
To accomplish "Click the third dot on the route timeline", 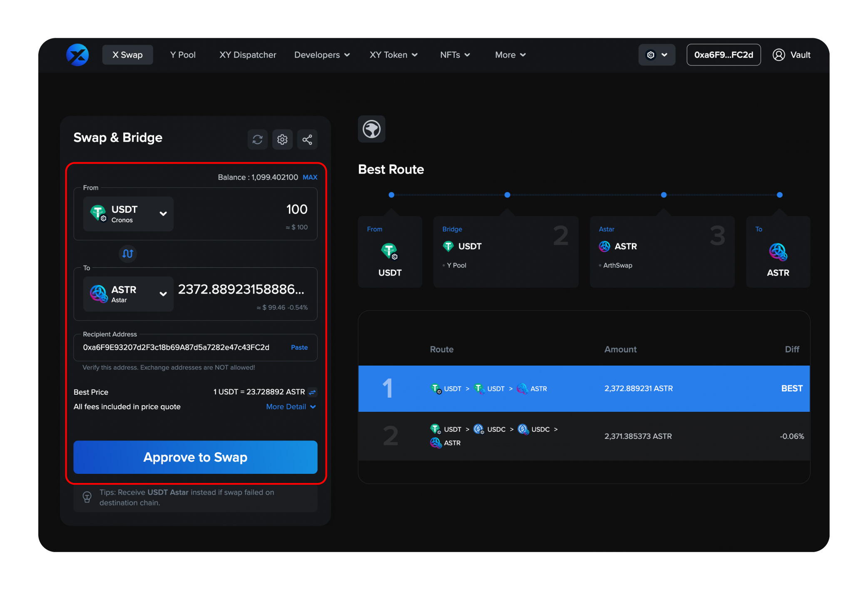I will [x=664, y=194].
